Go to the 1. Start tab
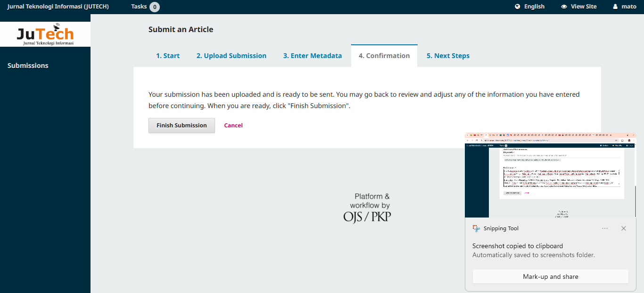 coord(168,56)
